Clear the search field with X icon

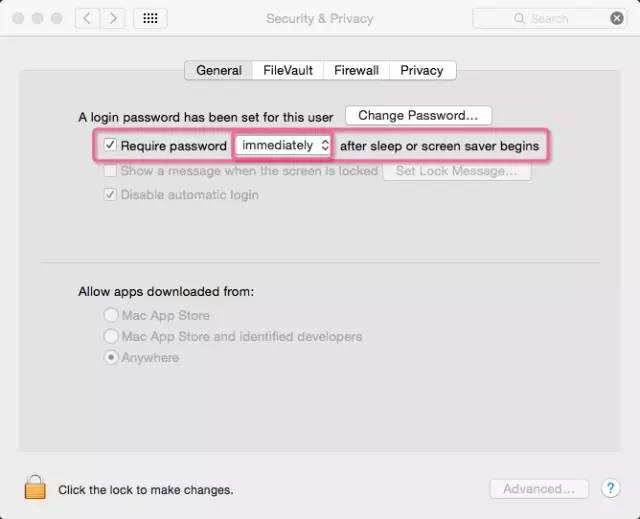(617, 18)
